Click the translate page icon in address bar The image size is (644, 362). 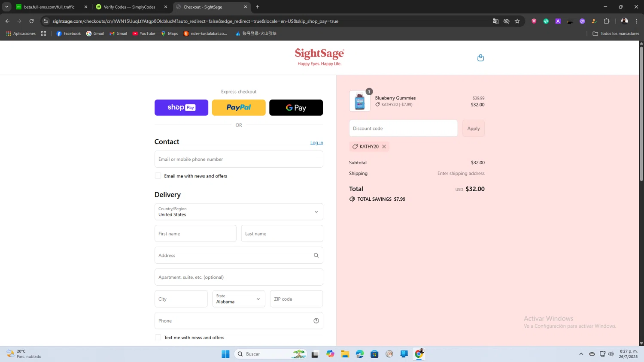[x=495, y=21]
